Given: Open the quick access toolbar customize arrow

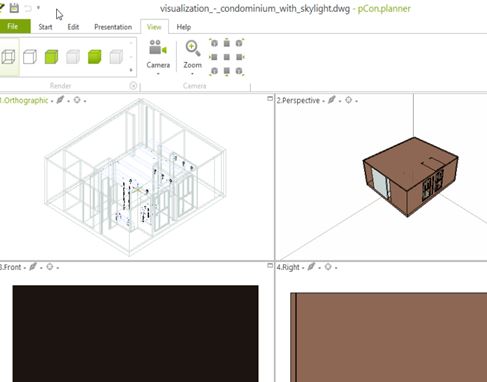Looking at the screenshot, I should click(38, 8).
